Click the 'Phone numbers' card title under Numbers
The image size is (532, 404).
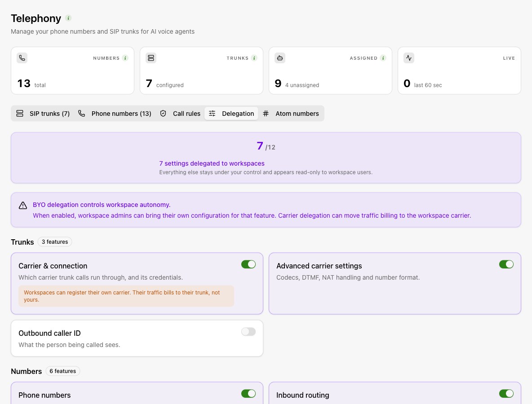coord(44,395)
